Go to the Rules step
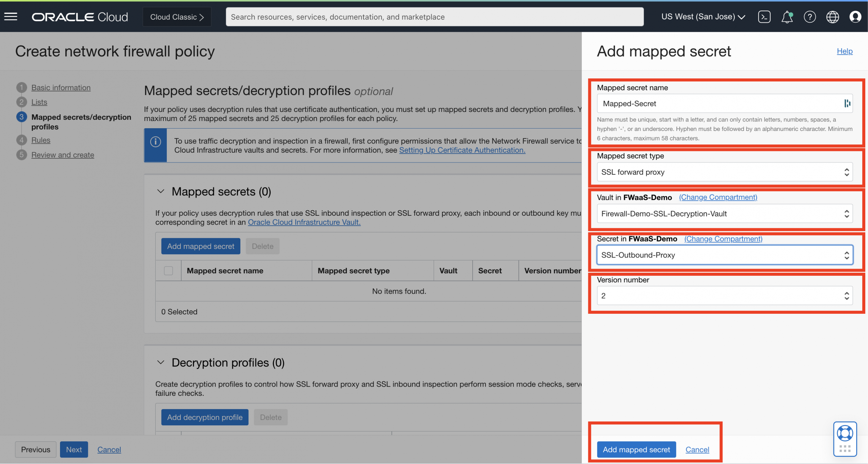This screenshot has height=464, width=868. (x=41, y=140)
